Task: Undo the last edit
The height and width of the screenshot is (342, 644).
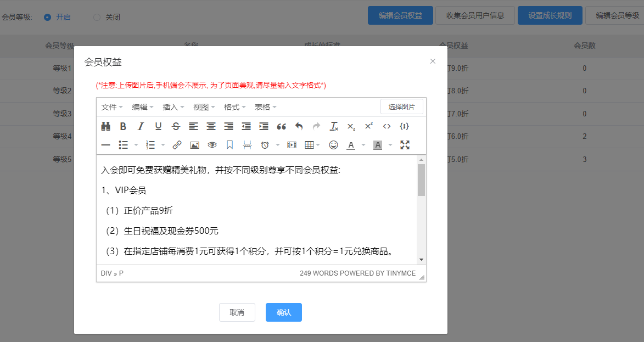Action: click(x=299, y=126)
